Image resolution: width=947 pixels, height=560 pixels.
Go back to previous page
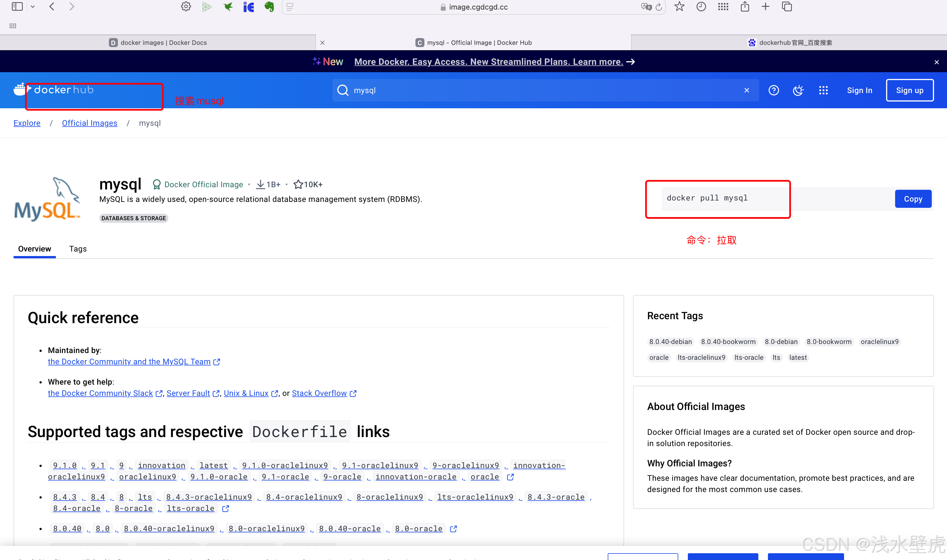[x=52, y=6]
